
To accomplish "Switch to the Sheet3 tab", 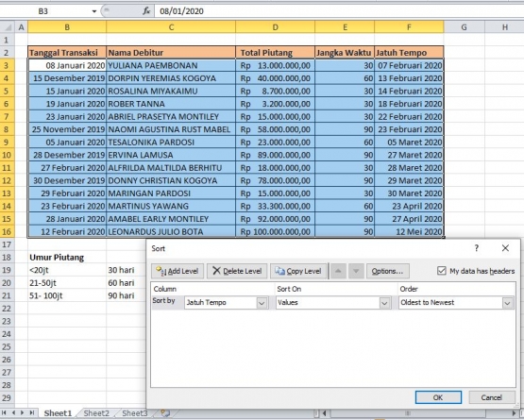I will point(135,413).
